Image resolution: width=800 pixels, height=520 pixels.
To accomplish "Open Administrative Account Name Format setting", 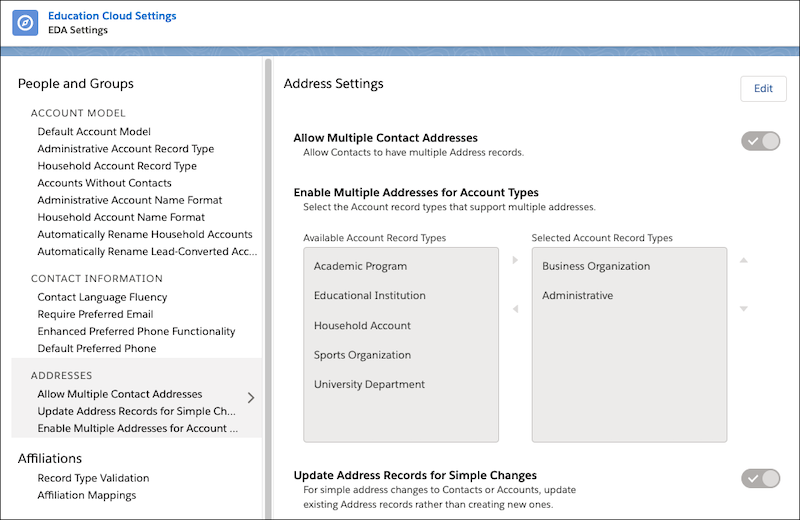I will [130, 200].
